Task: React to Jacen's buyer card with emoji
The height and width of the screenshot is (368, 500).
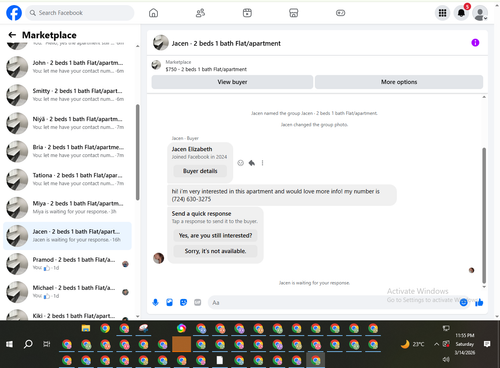Action: 240,163
